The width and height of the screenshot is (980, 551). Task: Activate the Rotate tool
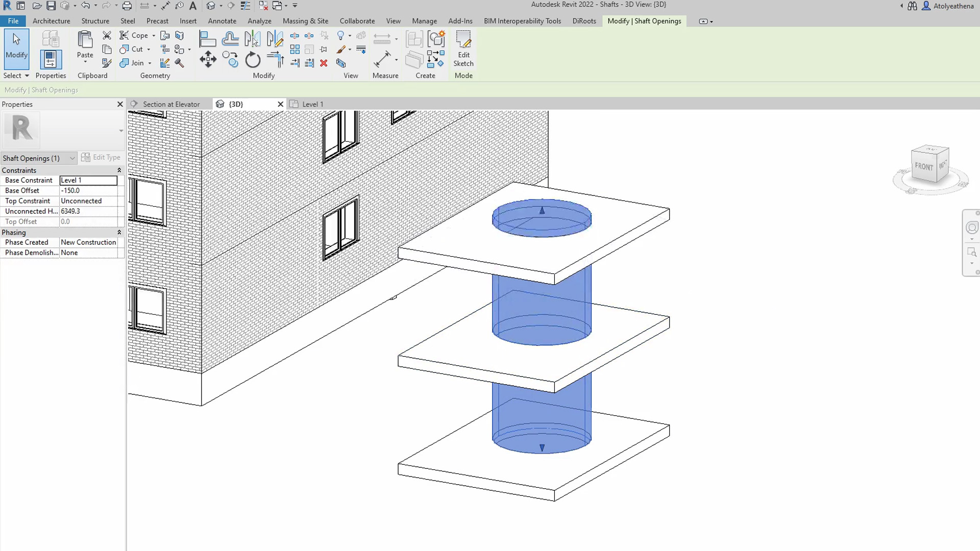click(253, 60)
